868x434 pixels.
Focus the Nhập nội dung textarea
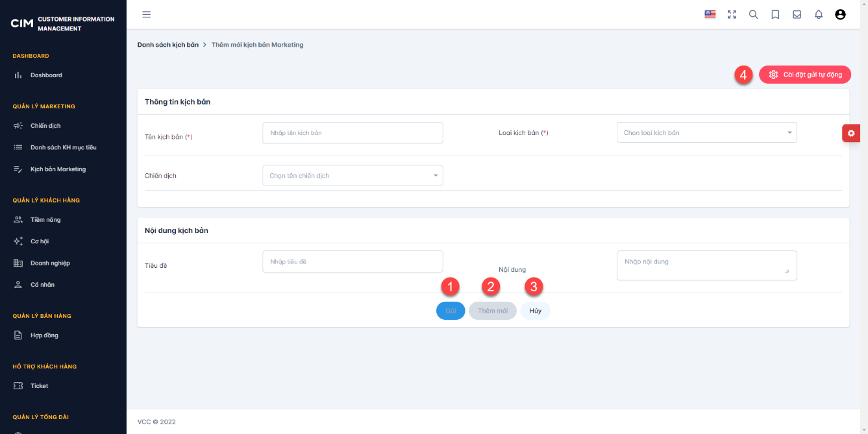click(707, 265)
